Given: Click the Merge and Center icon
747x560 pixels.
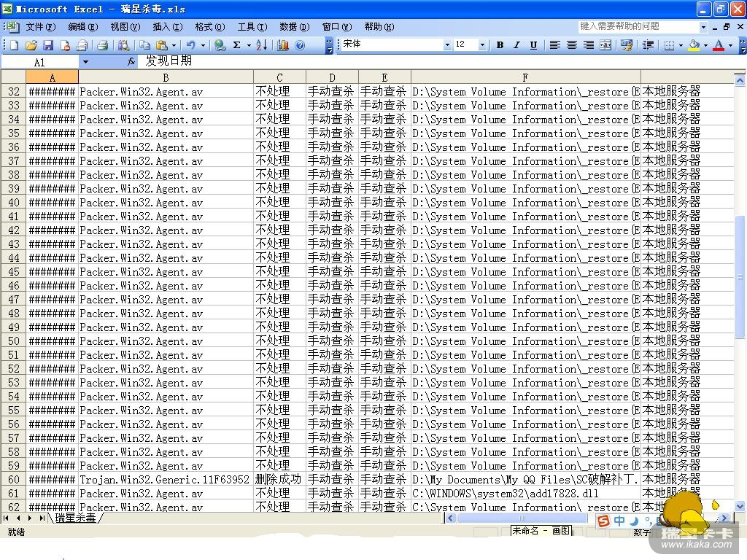Looking at the screenshot, I should tap(605, 45).
